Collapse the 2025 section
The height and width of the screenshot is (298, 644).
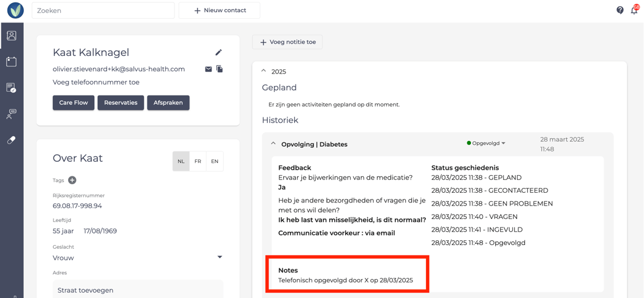click(264, 71)
